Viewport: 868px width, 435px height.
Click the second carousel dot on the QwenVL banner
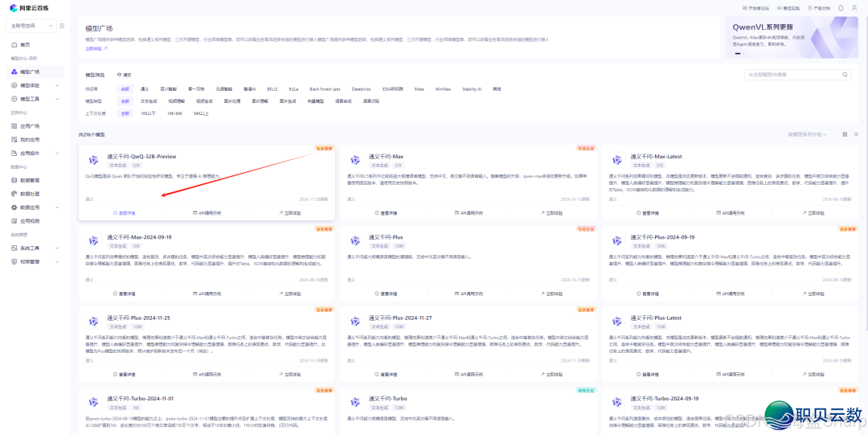[744, 53]
